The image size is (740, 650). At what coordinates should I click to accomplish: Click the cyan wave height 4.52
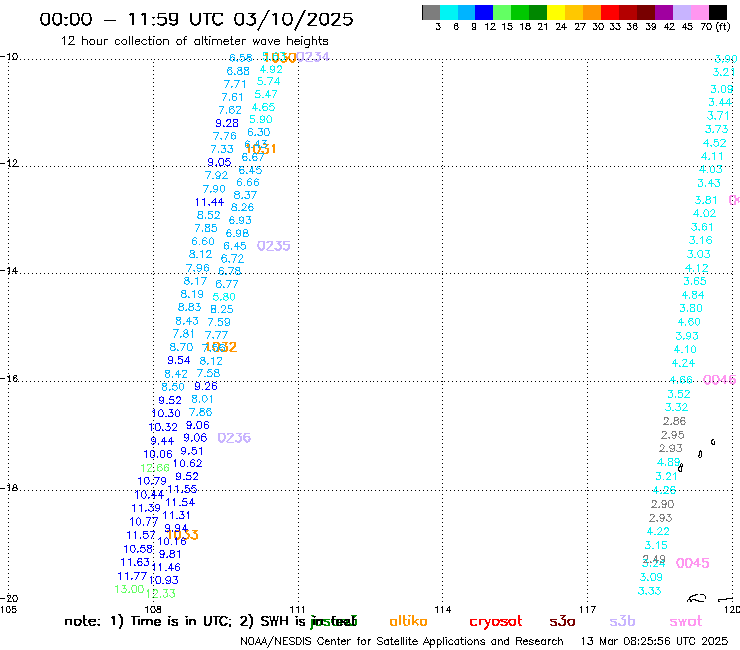point(715,144)
